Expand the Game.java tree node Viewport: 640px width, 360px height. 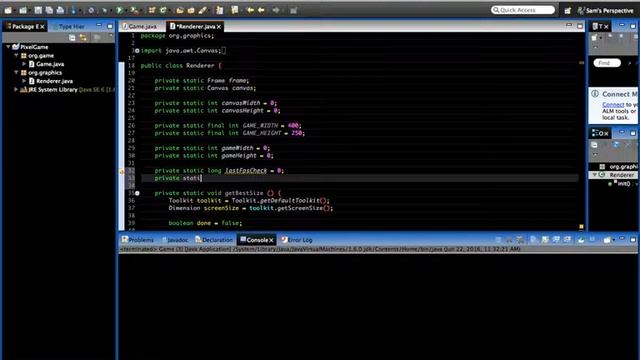pos(24,64)
